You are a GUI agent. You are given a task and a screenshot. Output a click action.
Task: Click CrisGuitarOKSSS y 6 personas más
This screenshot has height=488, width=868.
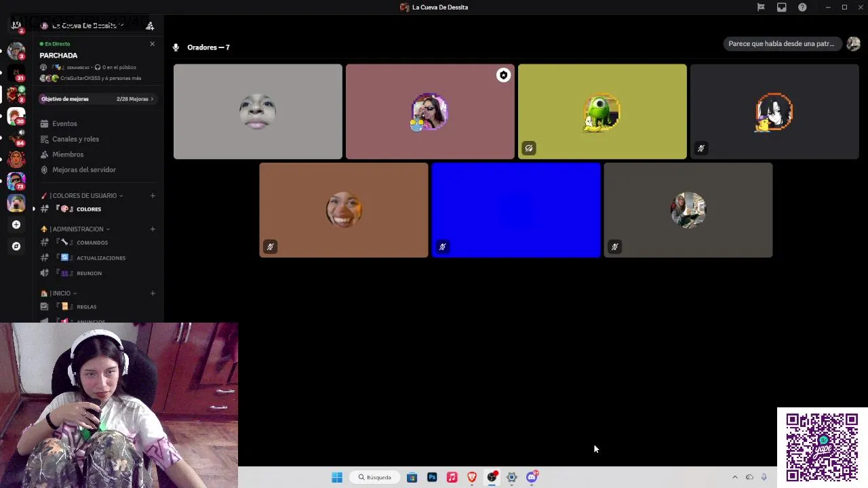(100, 78)
